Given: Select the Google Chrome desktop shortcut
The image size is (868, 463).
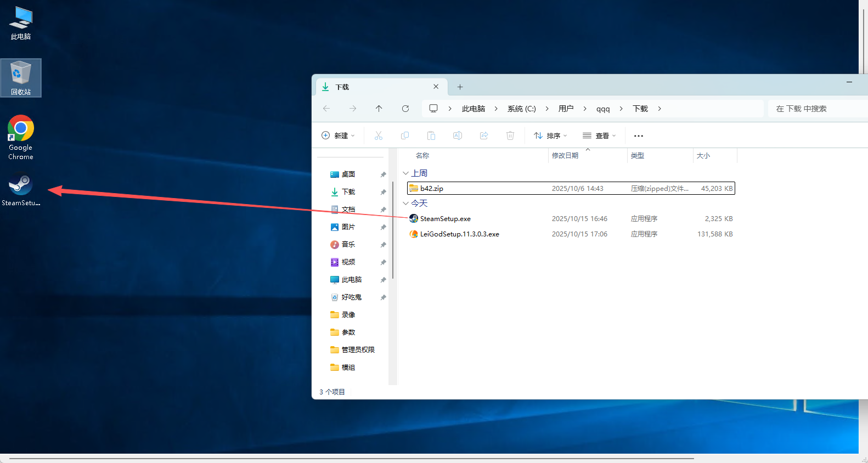Looking at the screenshot, I should (x=21, y=137).
